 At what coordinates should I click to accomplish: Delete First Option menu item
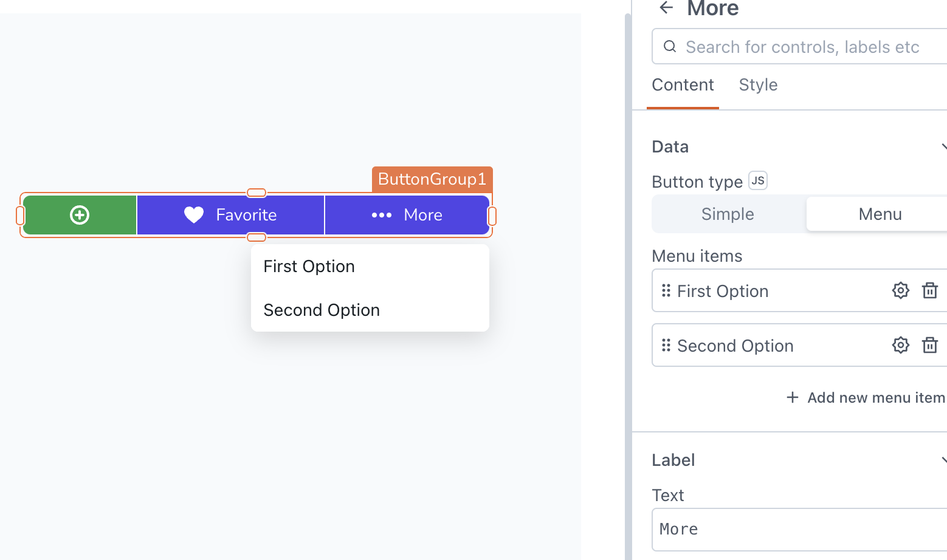click(x=929, y=290)
